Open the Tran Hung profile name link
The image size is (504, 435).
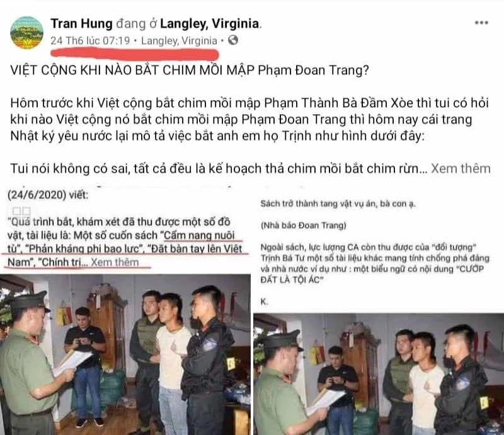tap(81, 23)
